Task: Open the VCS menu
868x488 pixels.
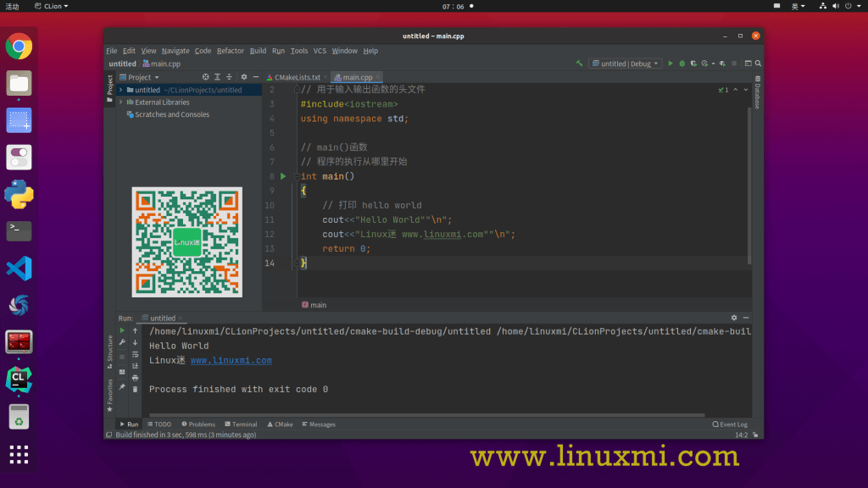Action: pyautogui.click(x=320, y=50)
